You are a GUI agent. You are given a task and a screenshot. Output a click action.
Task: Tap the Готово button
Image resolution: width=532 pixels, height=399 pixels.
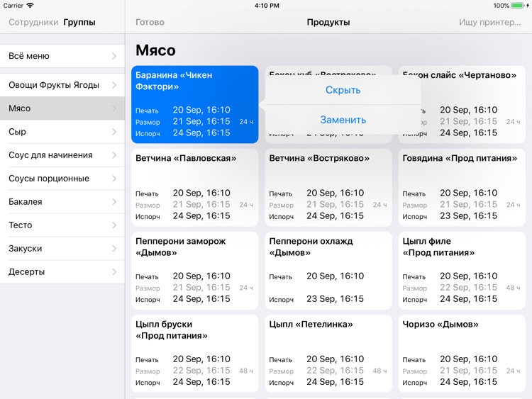150,23
